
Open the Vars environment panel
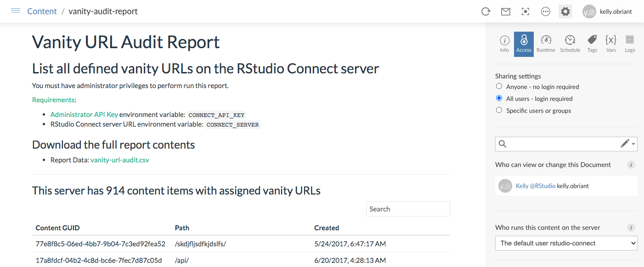611,44
